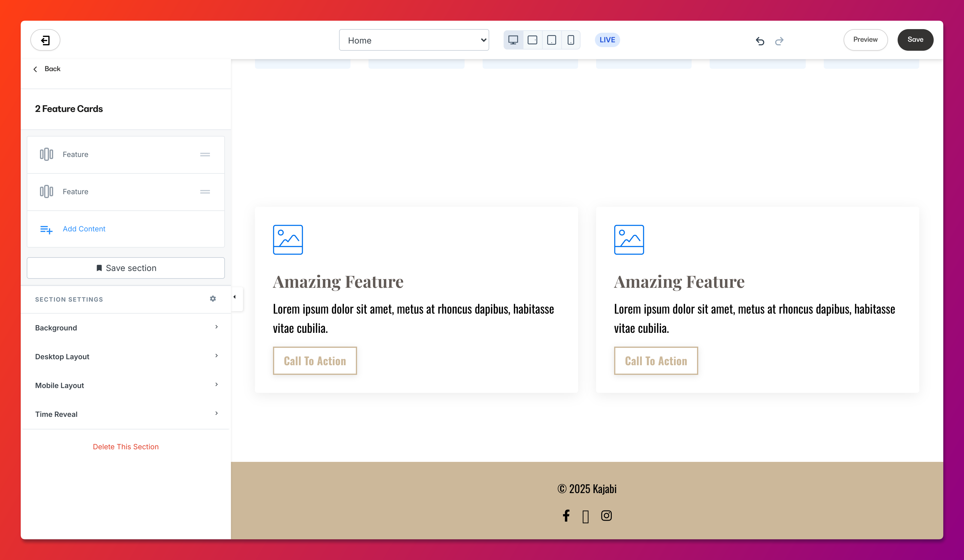
Task: Grab second Feature drag handle
Action: pyautogui.click(x=205, y=191)
